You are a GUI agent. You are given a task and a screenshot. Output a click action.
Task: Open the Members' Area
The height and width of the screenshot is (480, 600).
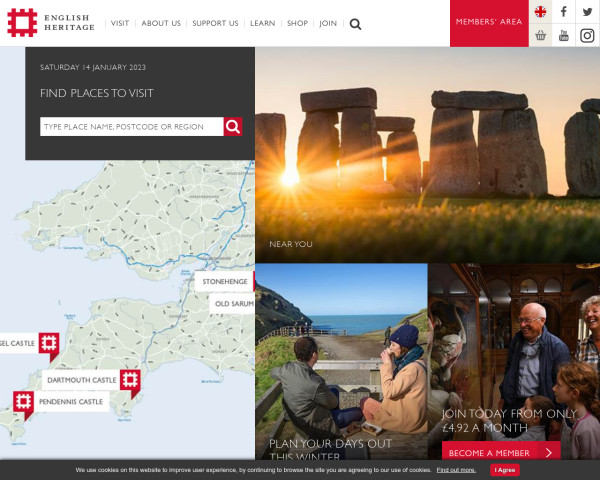[x=489, y=23]
